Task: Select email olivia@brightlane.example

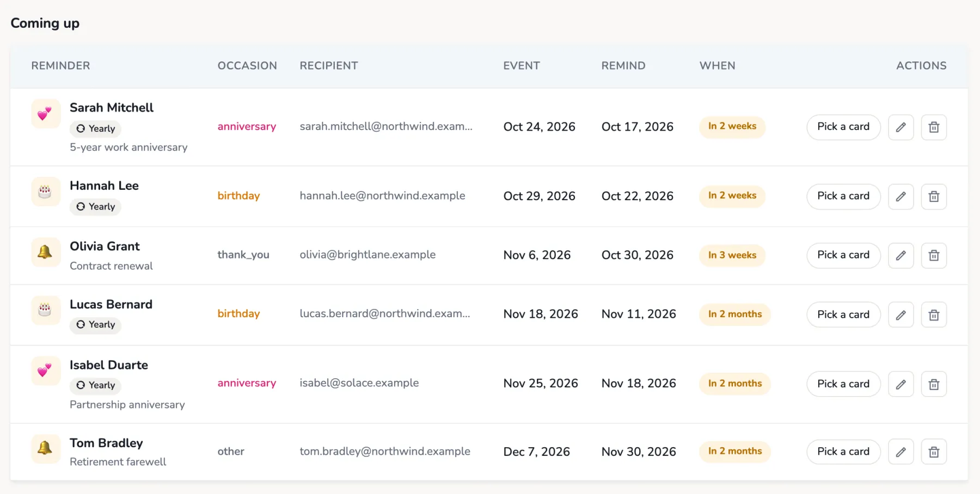Action: [367, 255]
